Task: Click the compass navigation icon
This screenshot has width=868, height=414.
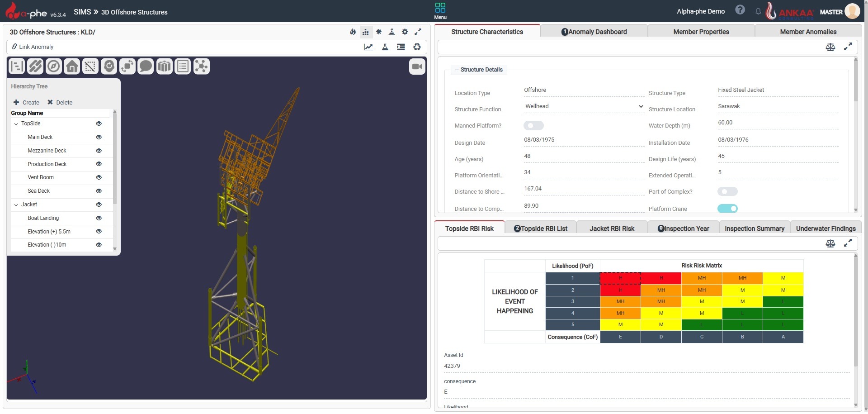Action: (x=53, y=67)
